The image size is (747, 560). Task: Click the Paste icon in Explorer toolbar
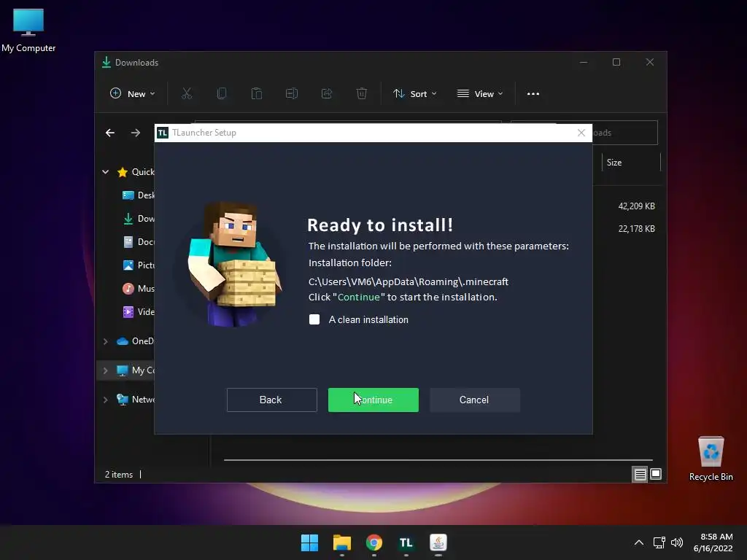point(257,94)
